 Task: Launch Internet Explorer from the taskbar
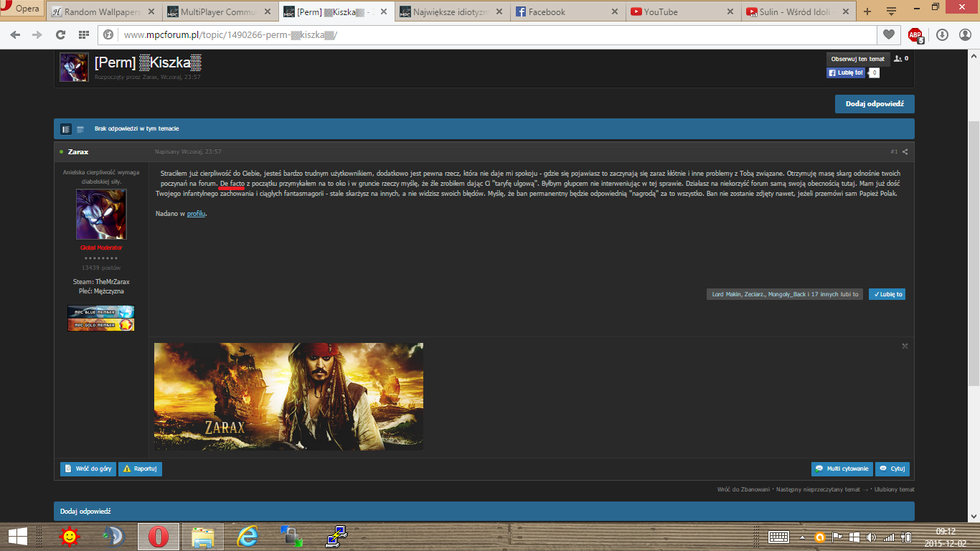click(248, 536)
